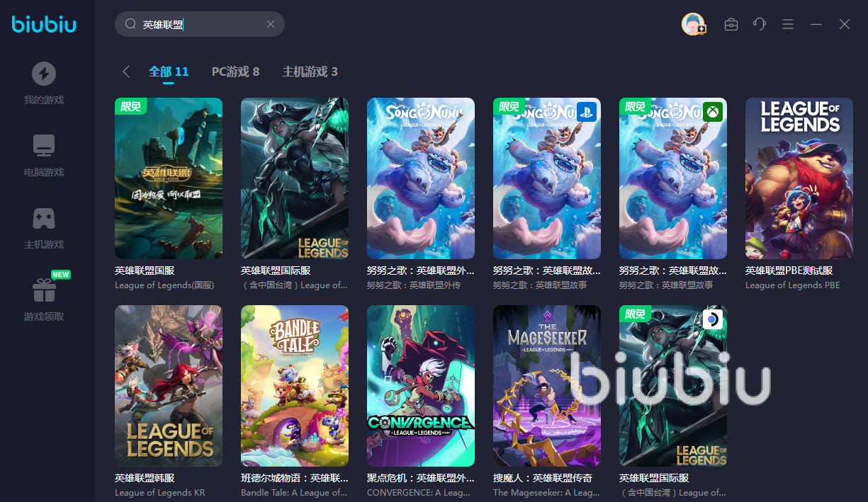Open console games controller icon
868x502 pixels.
tap(44, 218)
